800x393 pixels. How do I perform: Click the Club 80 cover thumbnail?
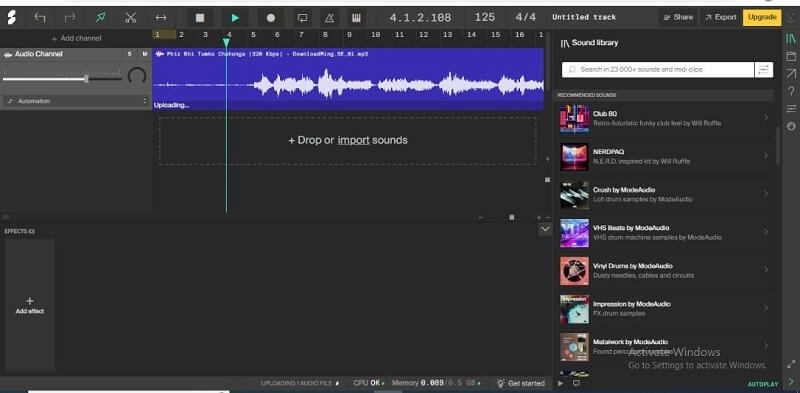tap(574, 118)
